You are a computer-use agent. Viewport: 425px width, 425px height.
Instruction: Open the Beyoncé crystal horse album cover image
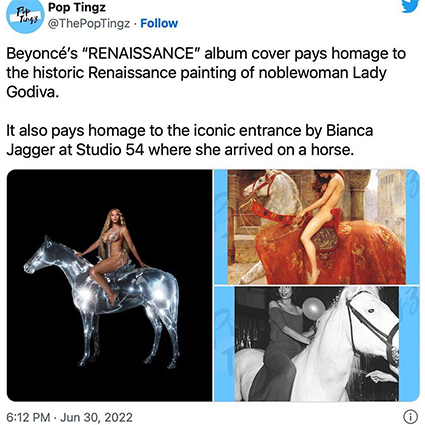tap(109, 285)
